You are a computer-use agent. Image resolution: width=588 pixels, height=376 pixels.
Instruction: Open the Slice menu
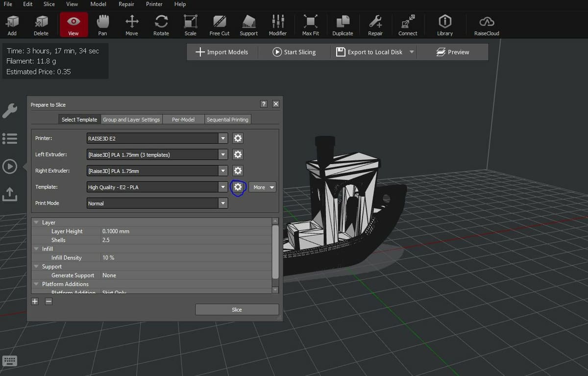[49, 4]
